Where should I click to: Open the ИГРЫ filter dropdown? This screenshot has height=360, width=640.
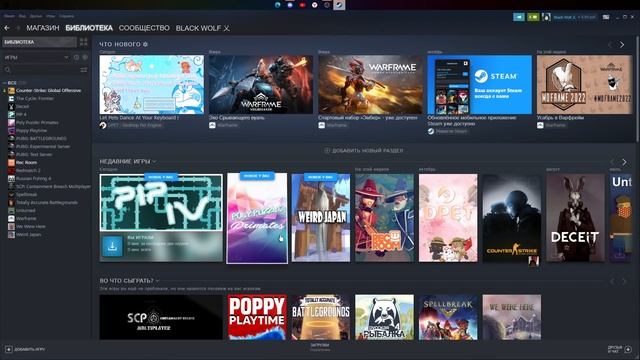click(x=37, y=58)
